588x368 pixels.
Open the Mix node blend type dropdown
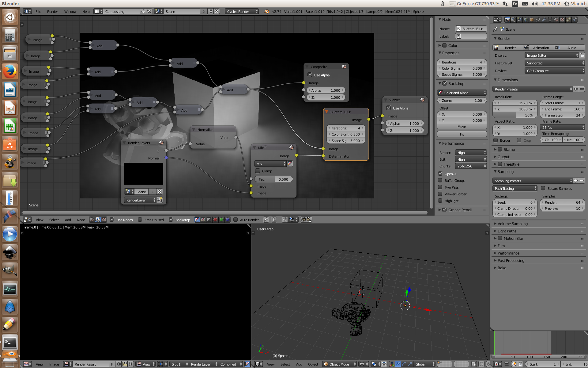[270, 164]
